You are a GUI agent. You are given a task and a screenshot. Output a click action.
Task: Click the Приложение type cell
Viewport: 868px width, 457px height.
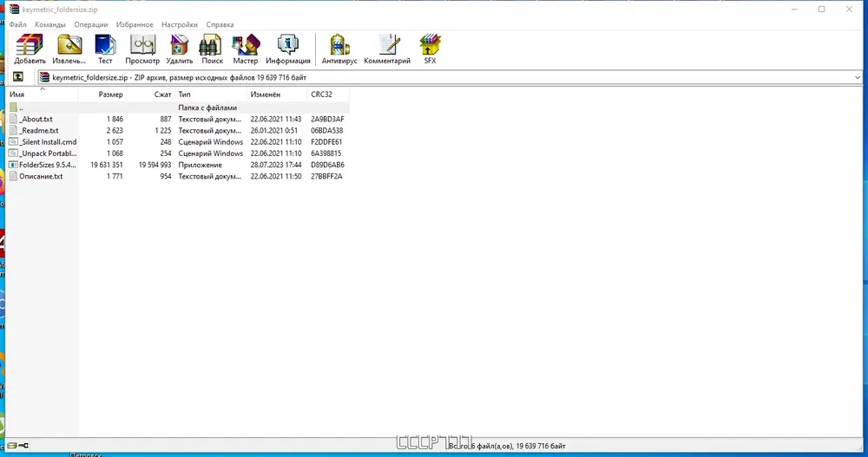tap(200, 165)
